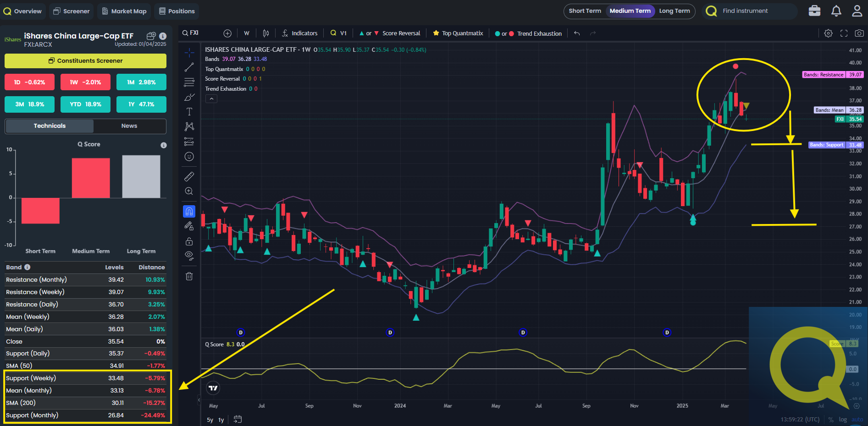Image resolution: width=868 pixels, height=426 pixels.
Task: Select the zoom in tool
Action: pyautogui.click(x=189, y=191)
